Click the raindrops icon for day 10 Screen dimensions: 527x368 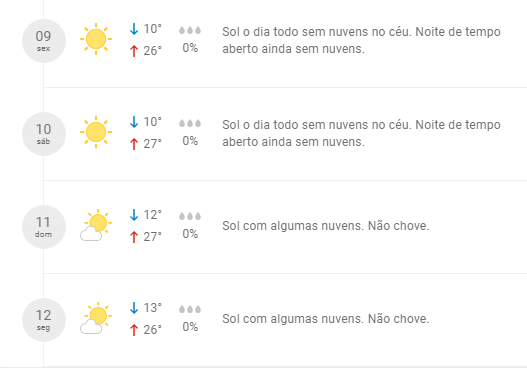190,123
